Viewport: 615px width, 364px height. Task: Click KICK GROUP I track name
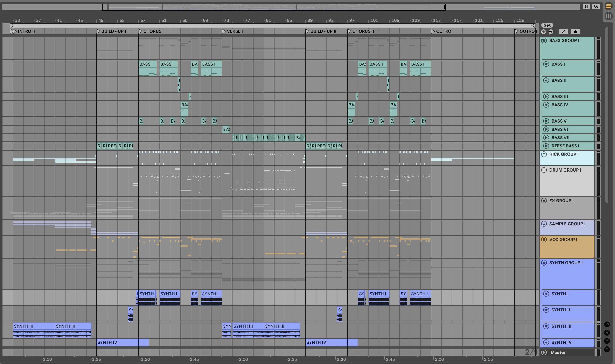click(x=564, y=154)
